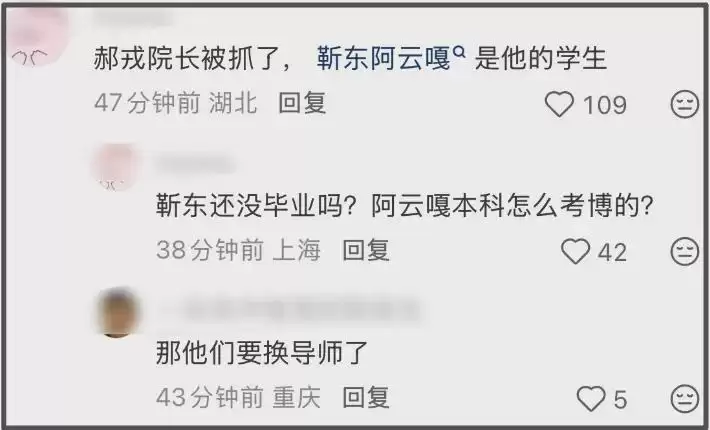Open the third commenter's brown avatar
The width and height of the screenshot is (710, 430).
pyautogui.click(x=118, y=312)
